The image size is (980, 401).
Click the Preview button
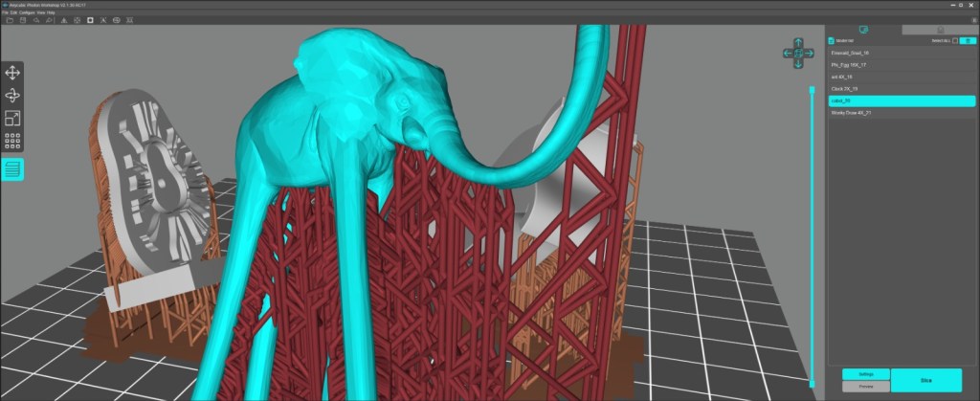coord(865,387)
